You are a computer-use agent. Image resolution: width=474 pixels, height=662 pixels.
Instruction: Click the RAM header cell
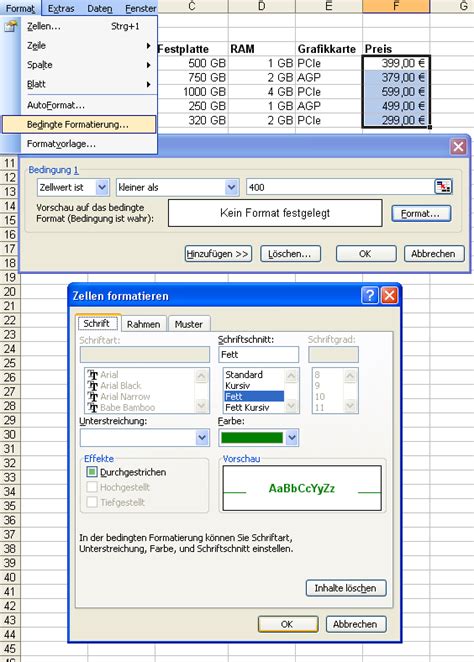click(x=262, y=49)
